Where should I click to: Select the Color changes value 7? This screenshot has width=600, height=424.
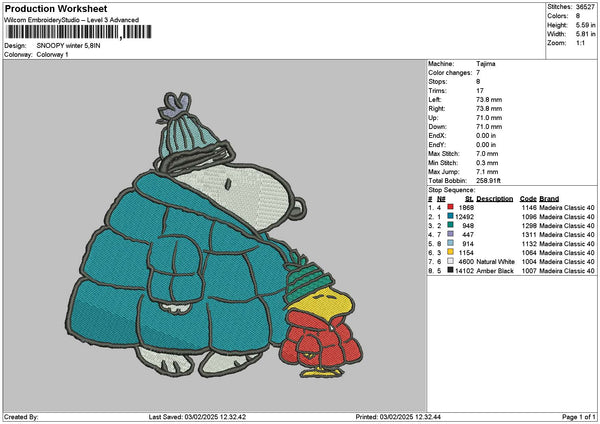(478, 73)
